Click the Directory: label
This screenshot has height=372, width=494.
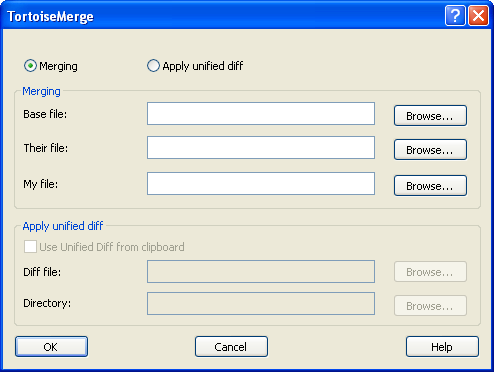pyautogui.click(x=47, y=303)
